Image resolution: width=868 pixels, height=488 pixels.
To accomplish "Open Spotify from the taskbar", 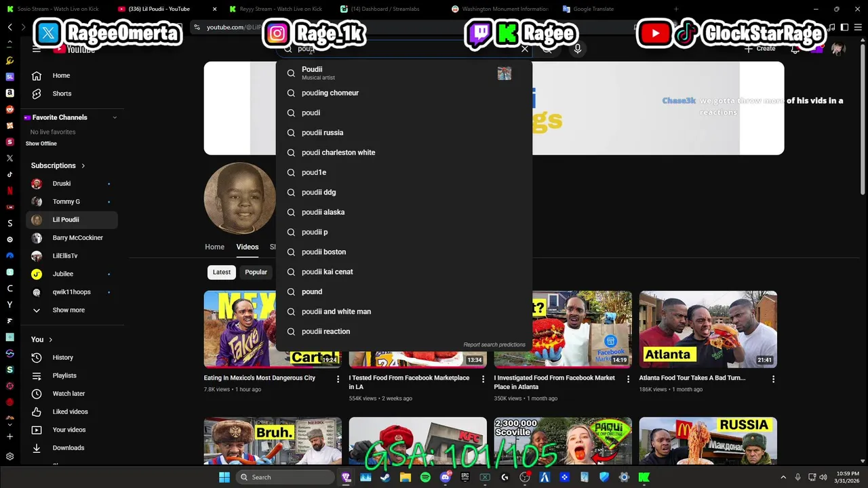I will [x=425, y=477].
